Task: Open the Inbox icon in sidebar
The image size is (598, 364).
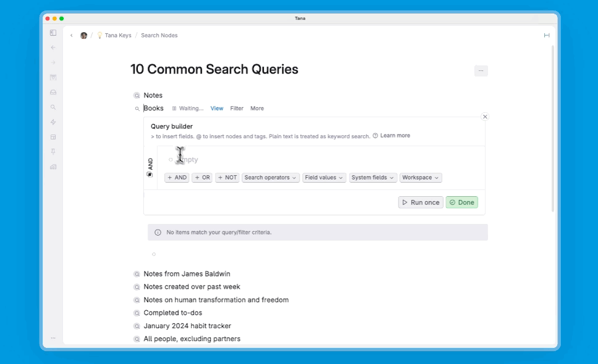Action: 53,92
